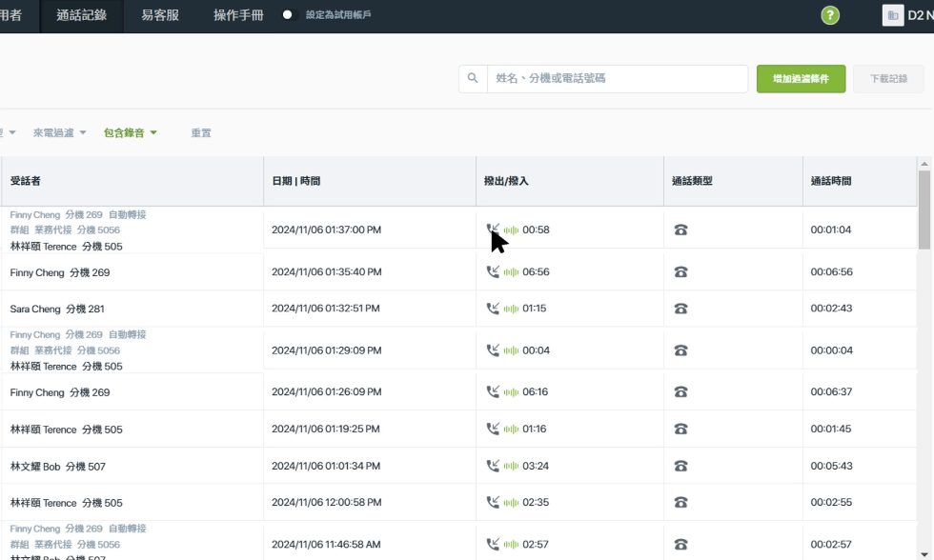This screenshot has height=560, width=934.
Task: Open the 易客服 tab
Action: 160,15
